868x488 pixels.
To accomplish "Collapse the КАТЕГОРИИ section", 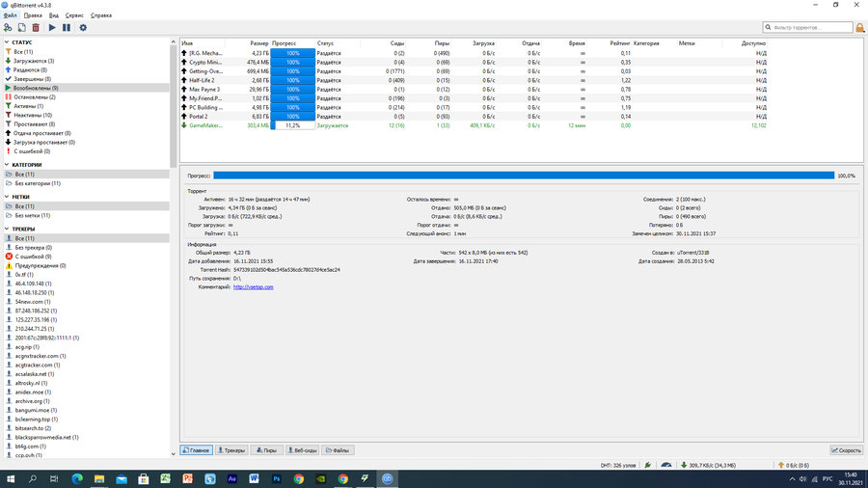I will (x=7, y=164).
